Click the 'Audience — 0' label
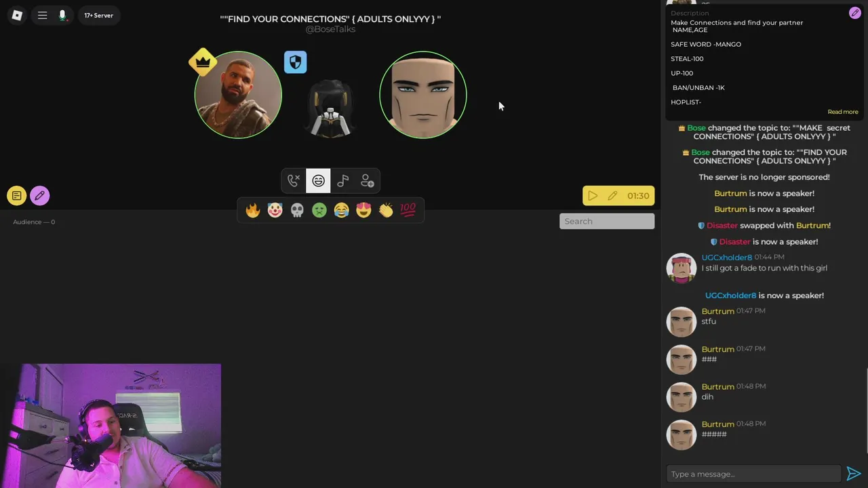This screenshot has width=868, height=488. point(34,222)
